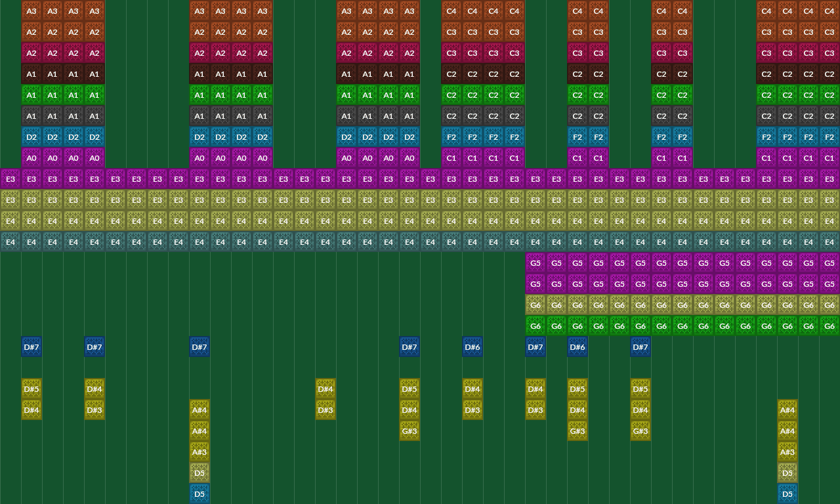Click the leftmost green G6 block
The height and width of the screenshot is (504, 840).
[x=535, y=326]
